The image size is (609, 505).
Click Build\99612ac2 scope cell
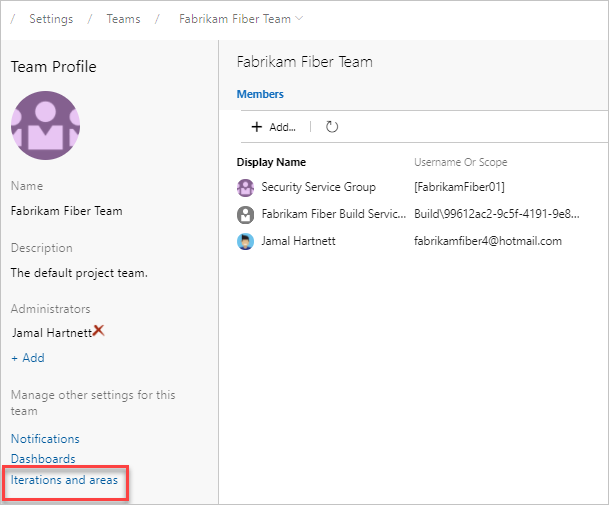coord(497,214)
